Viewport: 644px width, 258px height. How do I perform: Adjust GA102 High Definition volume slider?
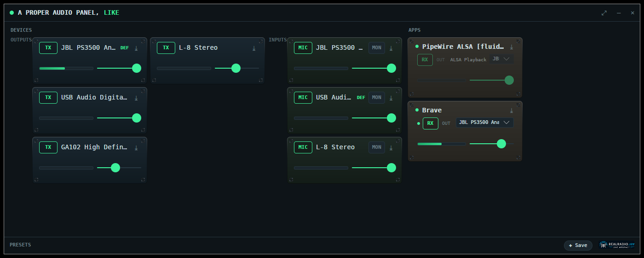click(x=119, y=168)
